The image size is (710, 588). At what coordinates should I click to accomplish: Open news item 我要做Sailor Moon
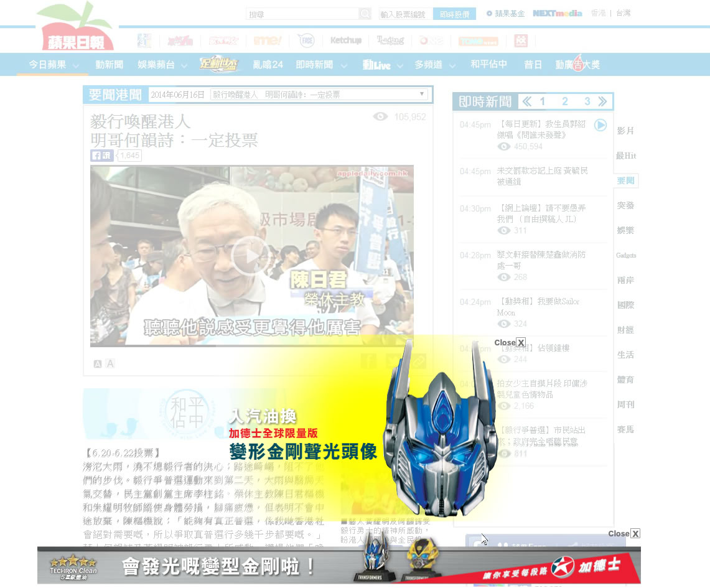[x=538, y=307]
